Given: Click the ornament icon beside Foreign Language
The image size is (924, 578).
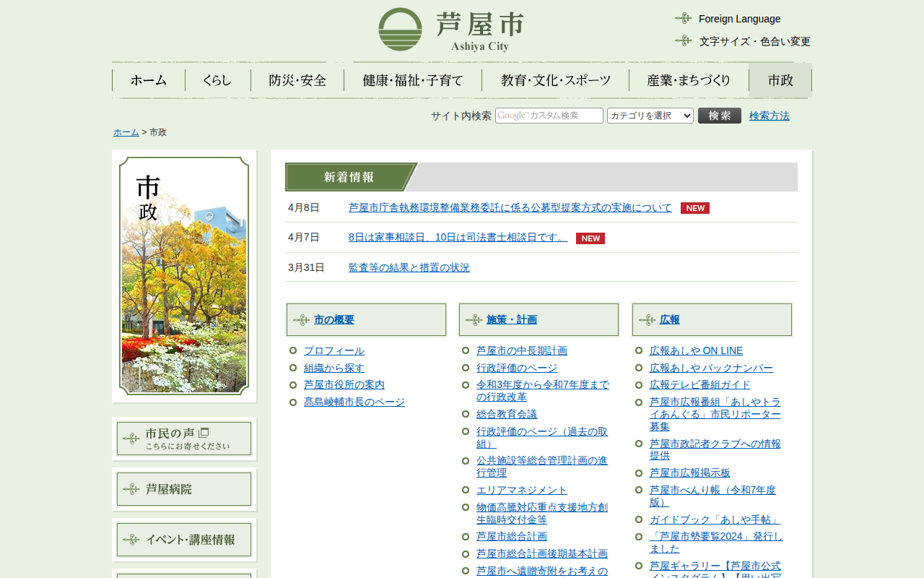Looking at the screenshot, I should [x=683, y=19].
